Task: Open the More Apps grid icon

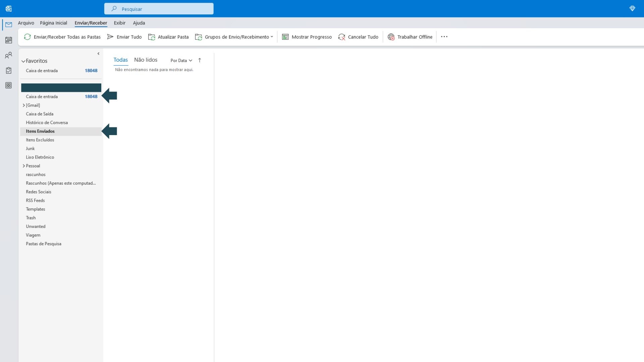Action: (x=9, y=85)
